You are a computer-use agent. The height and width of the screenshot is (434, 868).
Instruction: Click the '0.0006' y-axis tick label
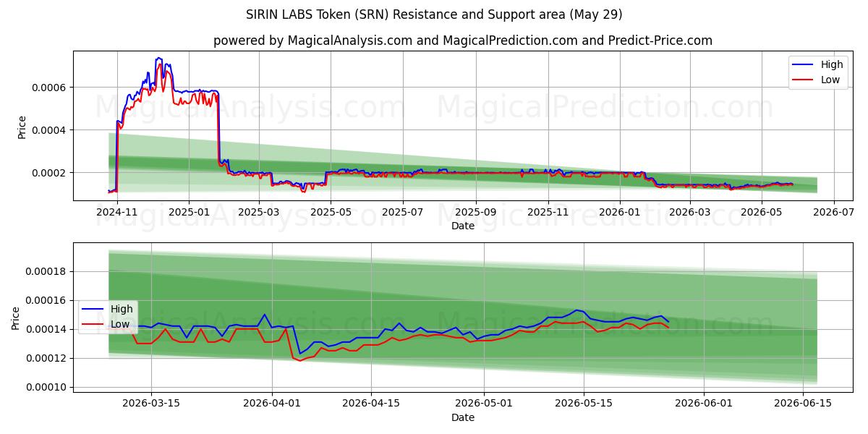click(49, 88)
